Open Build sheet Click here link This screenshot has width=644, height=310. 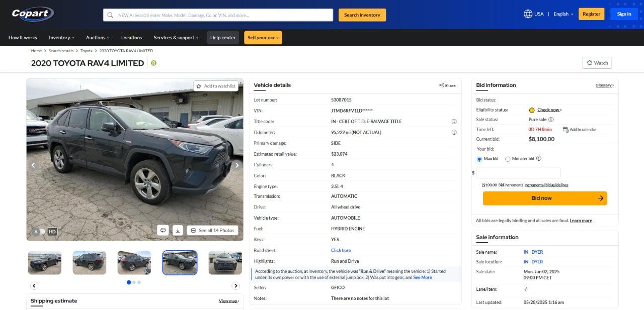pos(341,250)
